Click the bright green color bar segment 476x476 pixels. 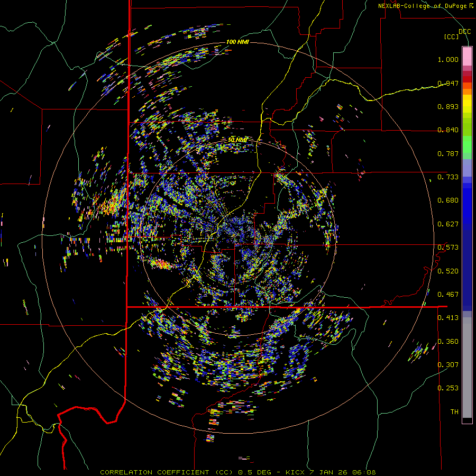coord(467,144)
